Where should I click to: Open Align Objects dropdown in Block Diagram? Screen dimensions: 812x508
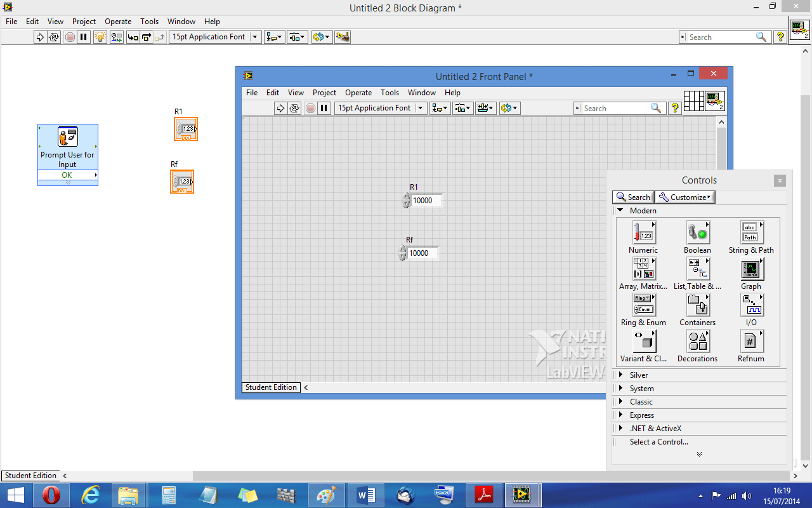tap(275, 37)
